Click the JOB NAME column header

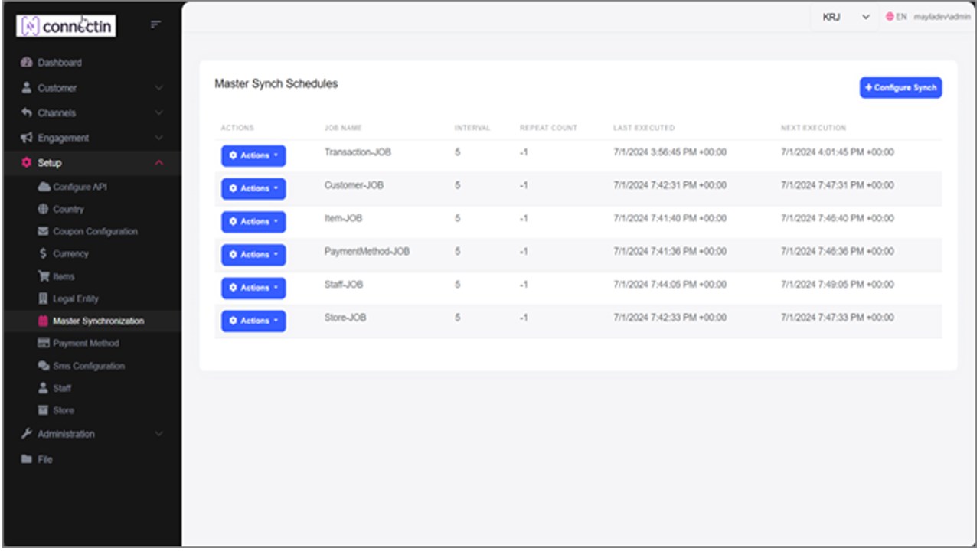[343, 128]
